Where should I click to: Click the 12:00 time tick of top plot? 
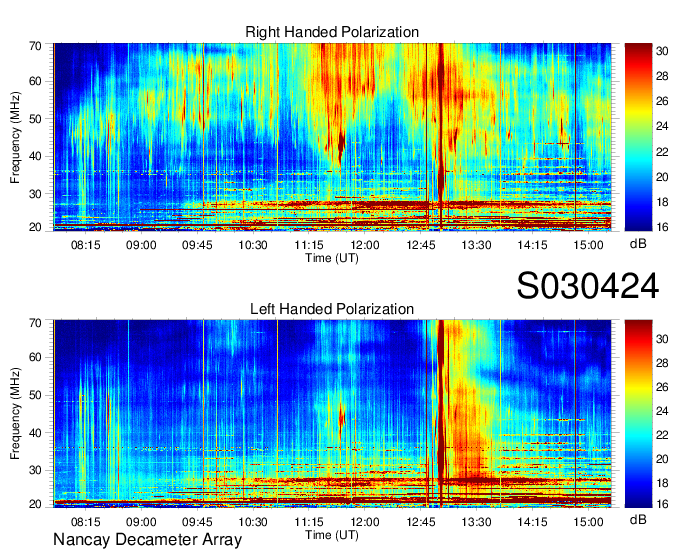[x=365, y=245]
